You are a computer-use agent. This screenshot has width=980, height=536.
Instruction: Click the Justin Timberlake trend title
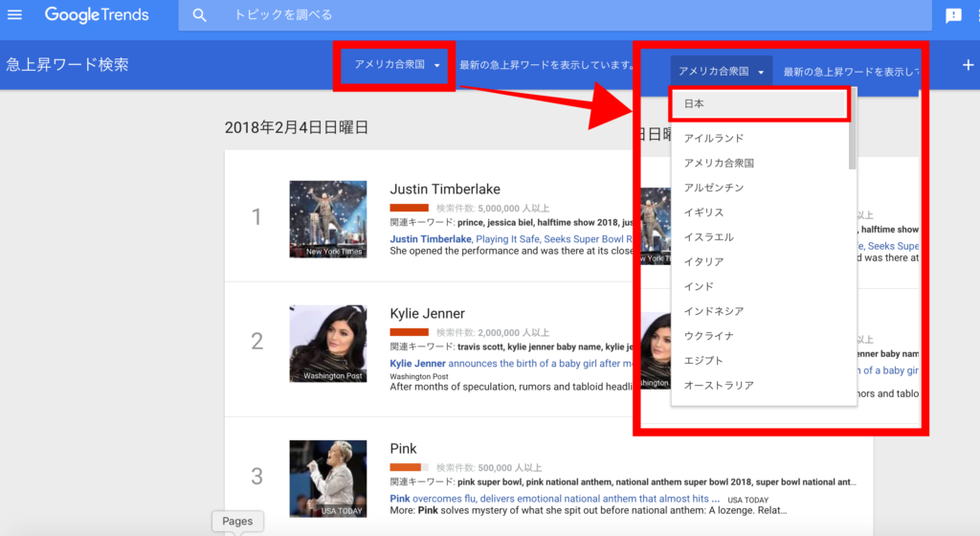445,190
